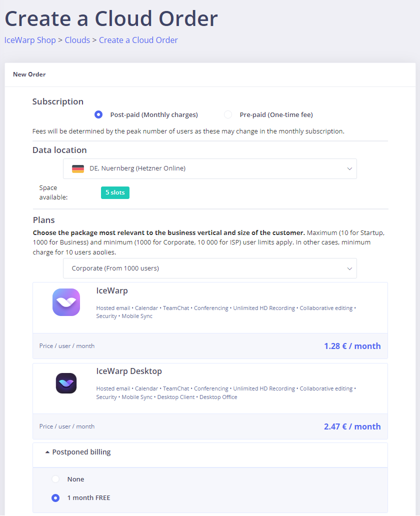The image size is (420, 516).
Task: Click the 5 slots availability badge
Action: (x=115, y=192)
